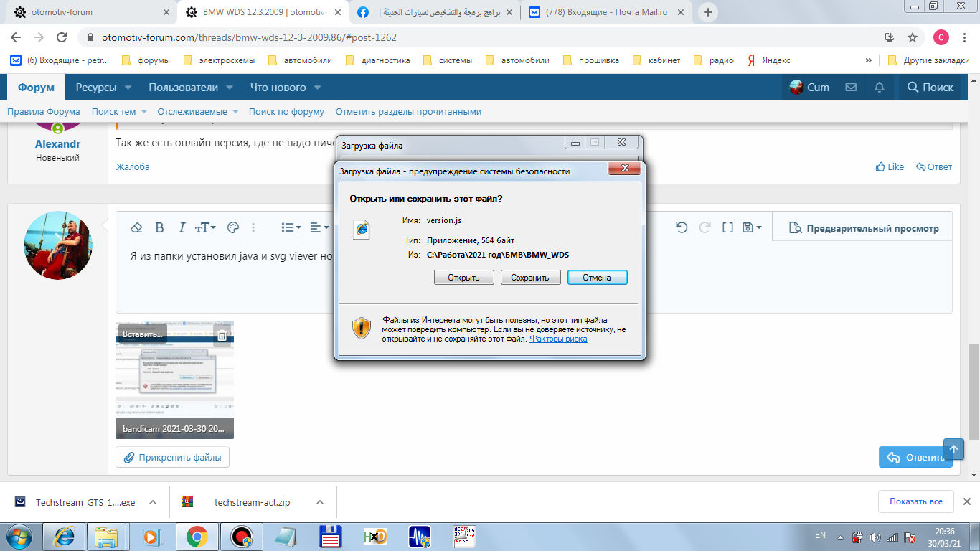This screenshot has width=980, height=551.
Task: Toggle italic text formatting
Action: click(x=182, y=227)
